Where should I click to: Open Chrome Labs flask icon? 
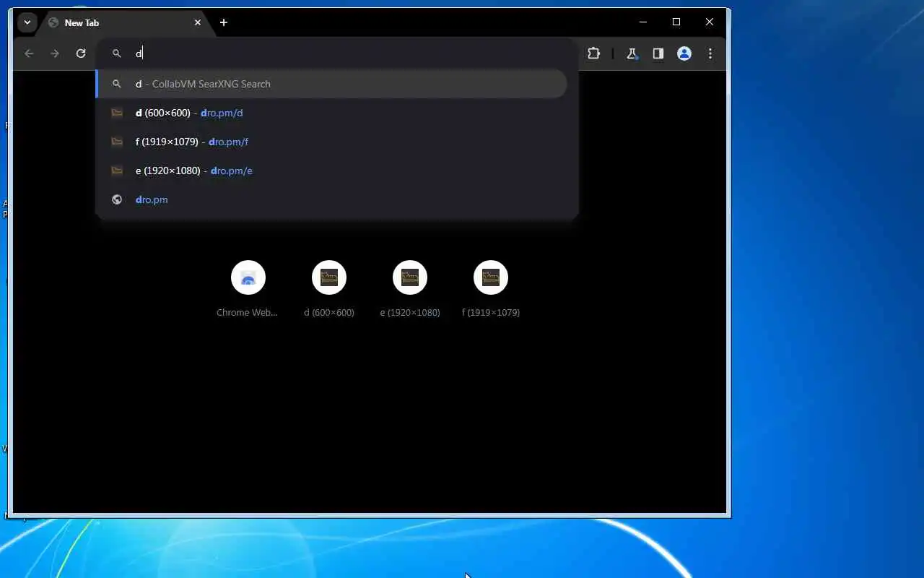632,53
